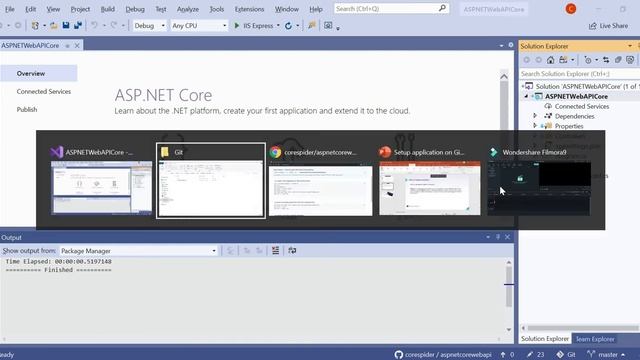Switch to the Team Explorer tab
The height and width of the screenshot is (360, 640).
[595, 339]
